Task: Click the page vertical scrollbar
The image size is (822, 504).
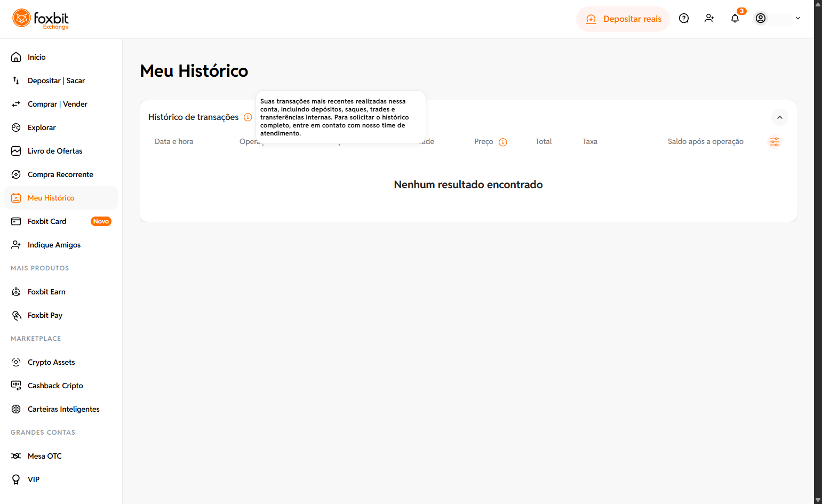Action: 818,252
